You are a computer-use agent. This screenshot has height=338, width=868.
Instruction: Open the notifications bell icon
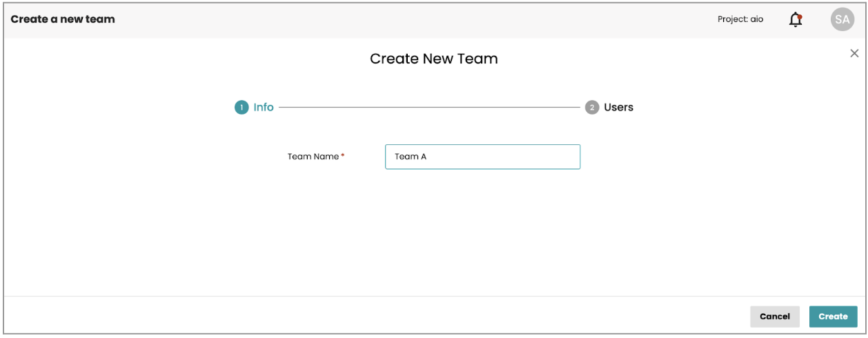tap(795, 19)
